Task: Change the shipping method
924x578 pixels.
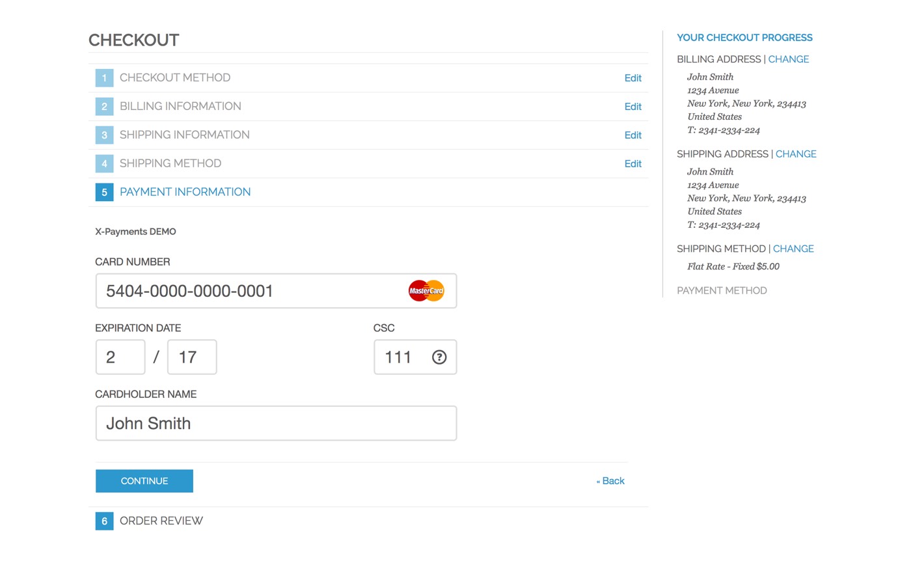Action: click(x=793, y=248)
